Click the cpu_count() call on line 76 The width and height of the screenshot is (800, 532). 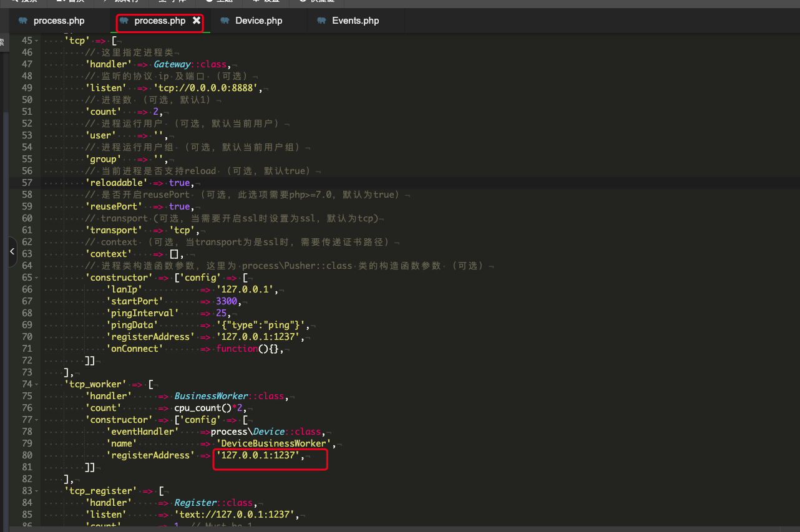pyautogui.click(x=203, y=408)
